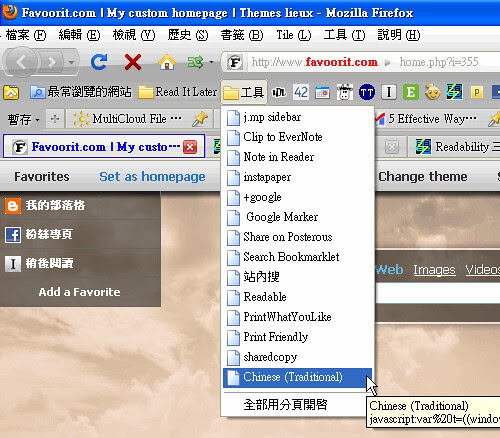Click the green E bookmark icon

click(x=411, y=92)
